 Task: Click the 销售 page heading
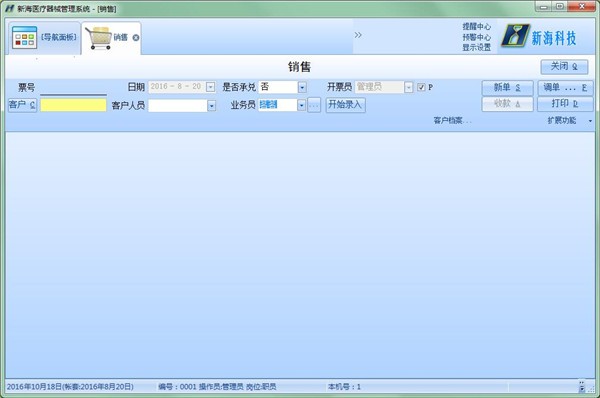click(300, 67)
